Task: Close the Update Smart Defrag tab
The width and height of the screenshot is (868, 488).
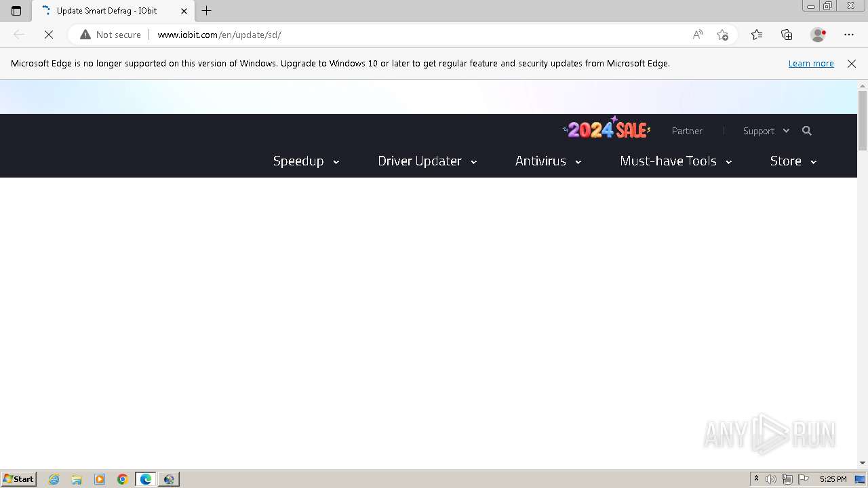Action: (184, 11)
